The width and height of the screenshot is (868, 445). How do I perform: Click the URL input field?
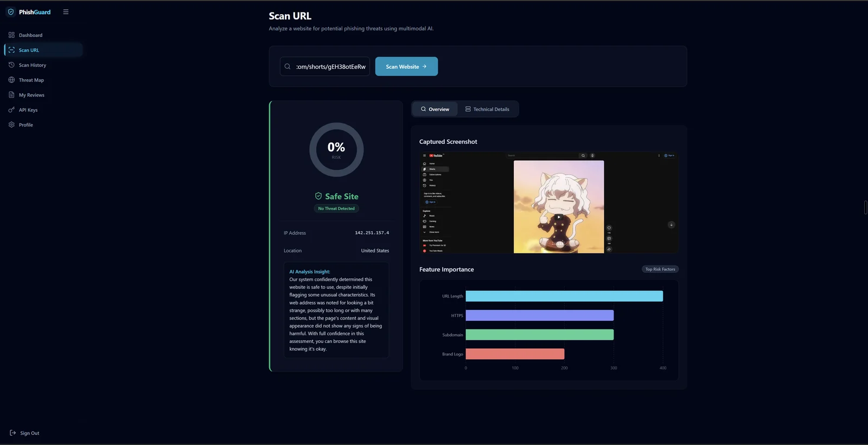pos(325,66)
